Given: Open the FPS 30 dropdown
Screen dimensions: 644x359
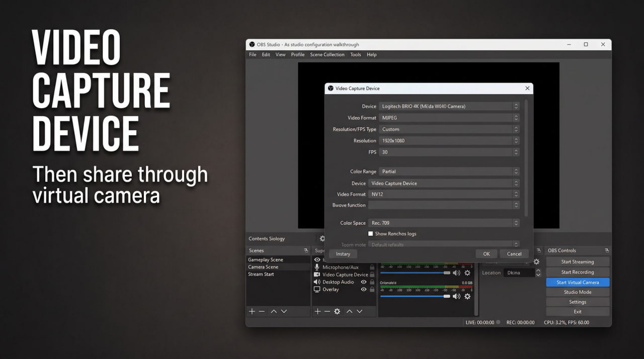Looking at the screenshot, I should [449, 152].
